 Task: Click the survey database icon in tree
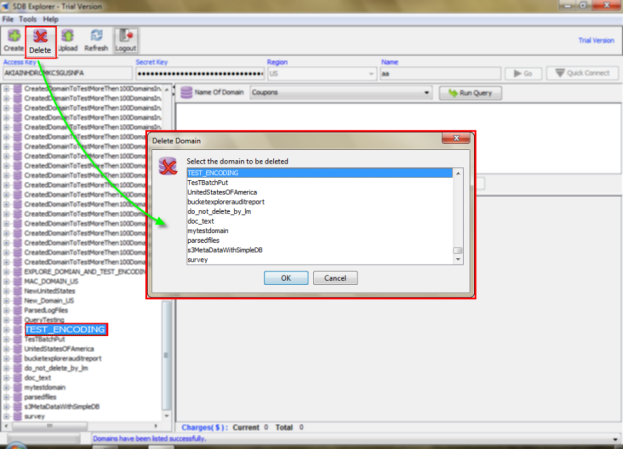pyautogui.click(x=17, y=416)
